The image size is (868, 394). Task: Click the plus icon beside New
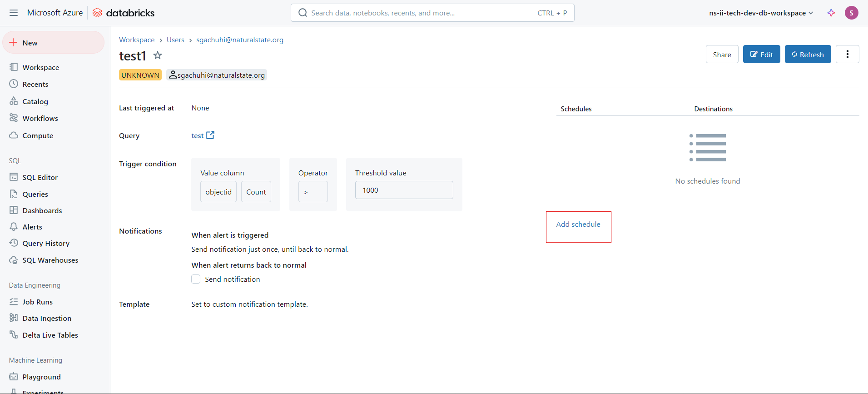coord(14,43)
